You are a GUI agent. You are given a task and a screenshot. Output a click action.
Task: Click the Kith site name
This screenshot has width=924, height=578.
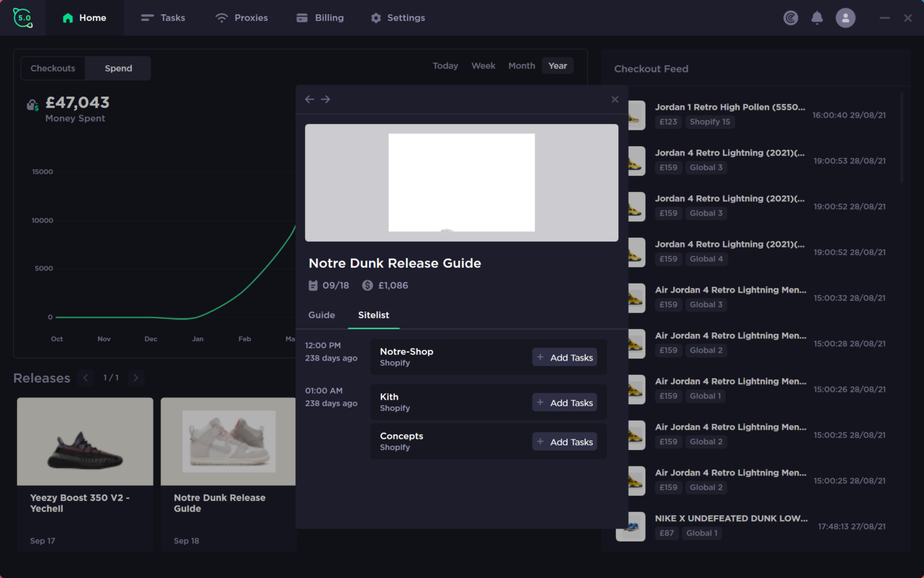[x=389, y=397]
